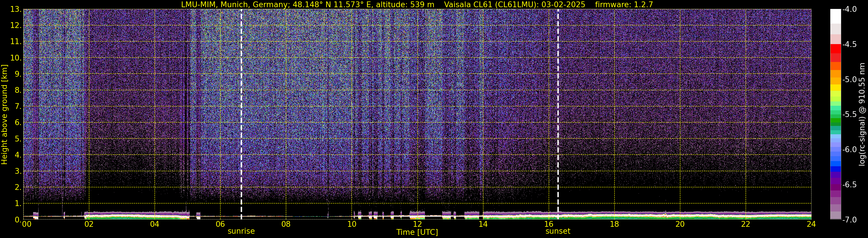Click the time axis tick '14'

pos(483,224)
